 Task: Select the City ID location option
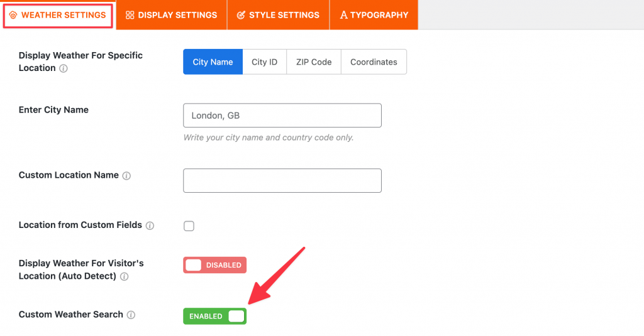(265, 62)
